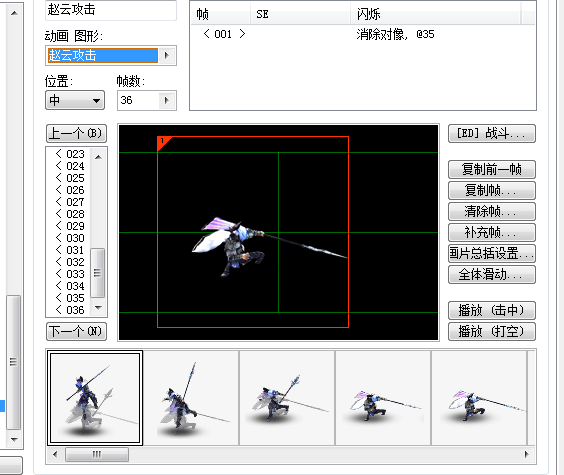The width and height of the screenshot is (564, 475).
Task: Select frame 035 in frame list
Action: (70, 298)
